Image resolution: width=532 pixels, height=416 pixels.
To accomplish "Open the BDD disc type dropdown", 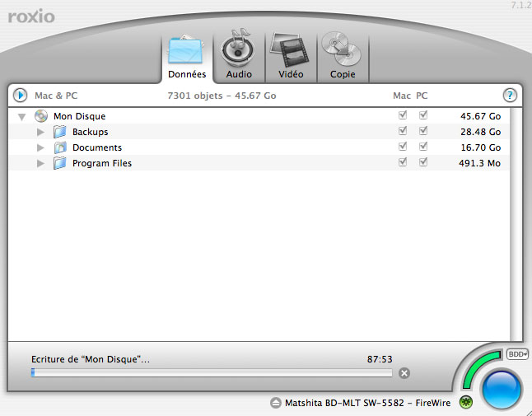I will tap(517, 354).
